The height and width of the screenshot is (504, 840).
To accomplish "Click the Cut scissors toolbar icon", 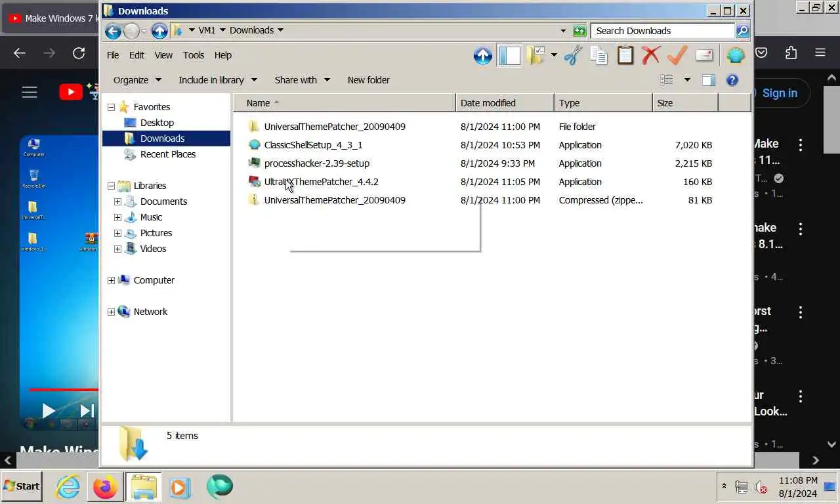I will [573, 56].
